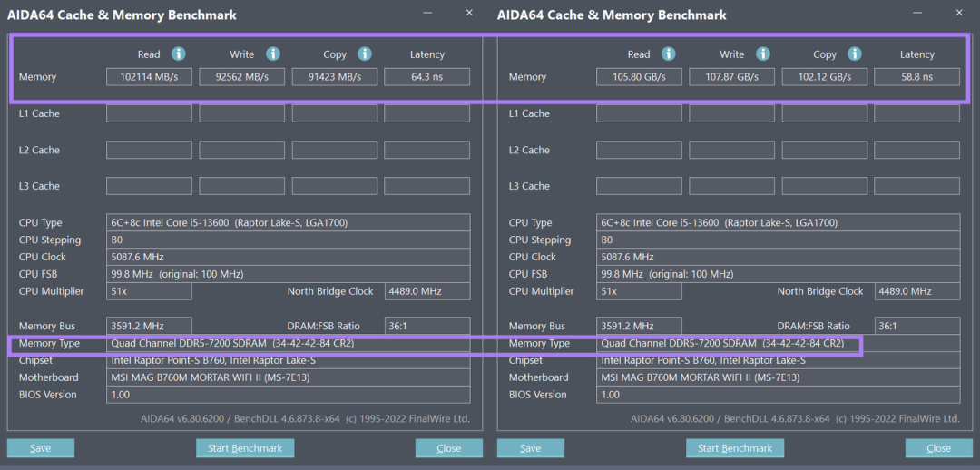Save results from the right benchmark window
This screenshot has height=470, width=980.
pos(531,448)
